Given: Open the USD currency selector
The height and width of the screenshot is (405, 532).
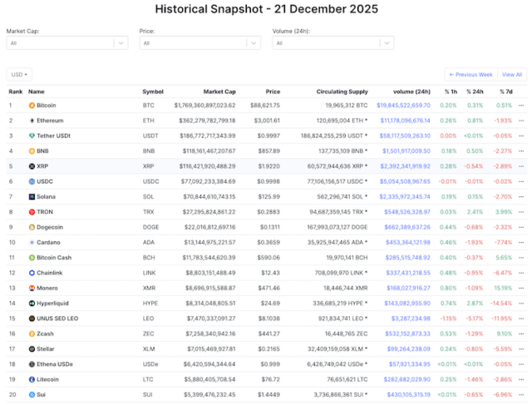Looking at the screenshot, I should point(19,74).
